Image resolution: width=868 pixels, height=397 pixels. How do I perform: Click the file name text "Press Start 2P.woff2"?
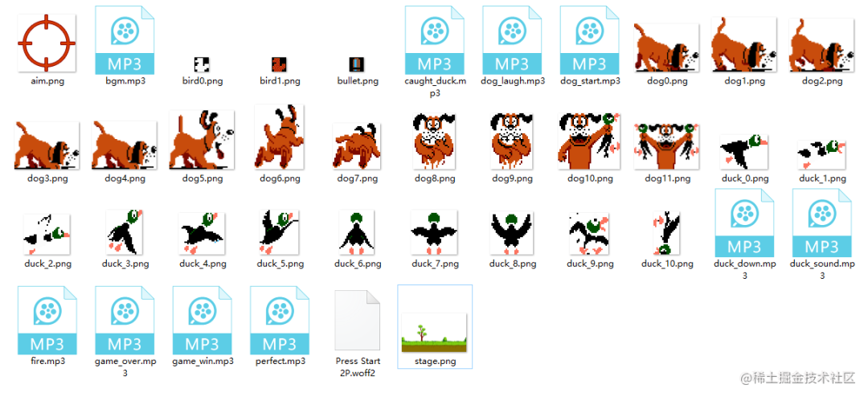pyautogui.click(x=358, y=366)
